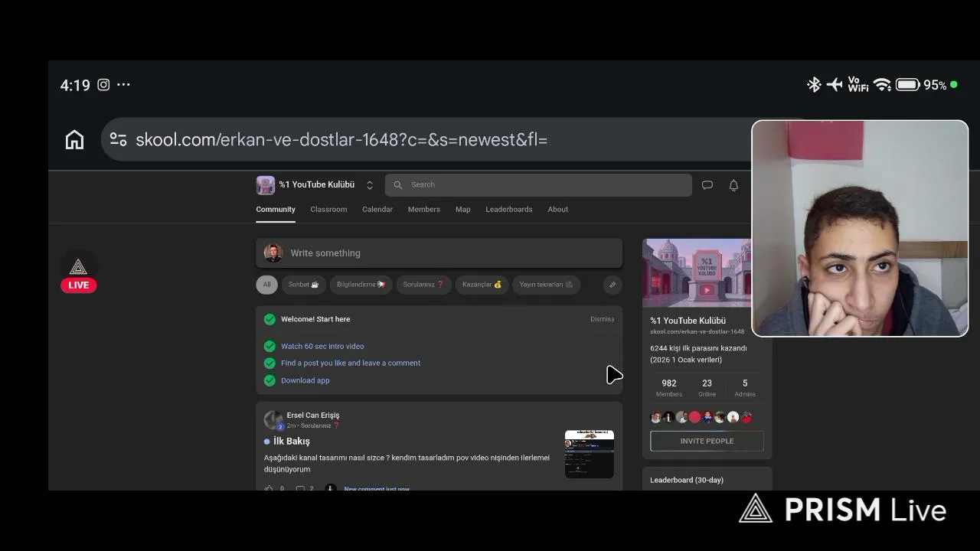Click the checkmark beside Watch intro video
This screenshot has height=551, width=980.
(x=269, y=347)
